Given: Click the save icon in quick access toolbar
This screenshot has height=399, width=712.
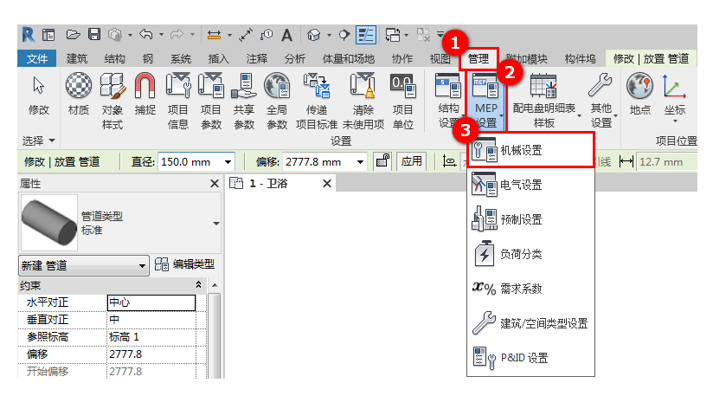Looking at the screenshot, I should [94, 34].
